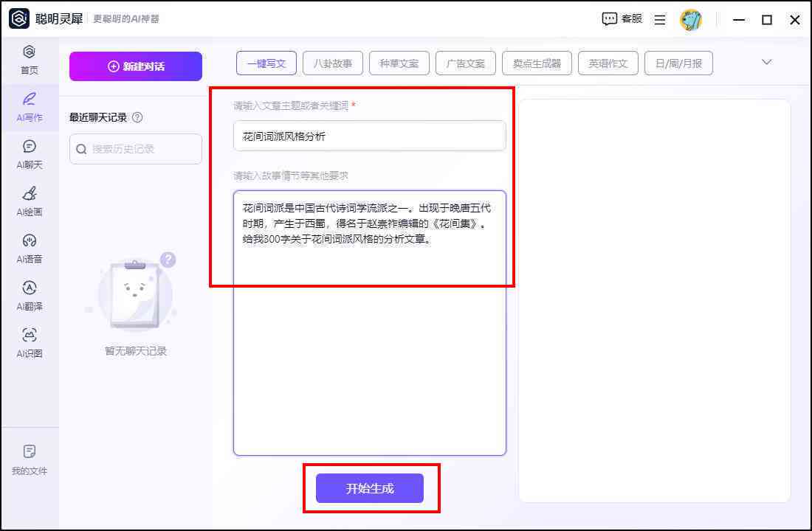Click the requirements text area
Image resolution: width=812 pixels, height=531 pixels.
[370, 323]
